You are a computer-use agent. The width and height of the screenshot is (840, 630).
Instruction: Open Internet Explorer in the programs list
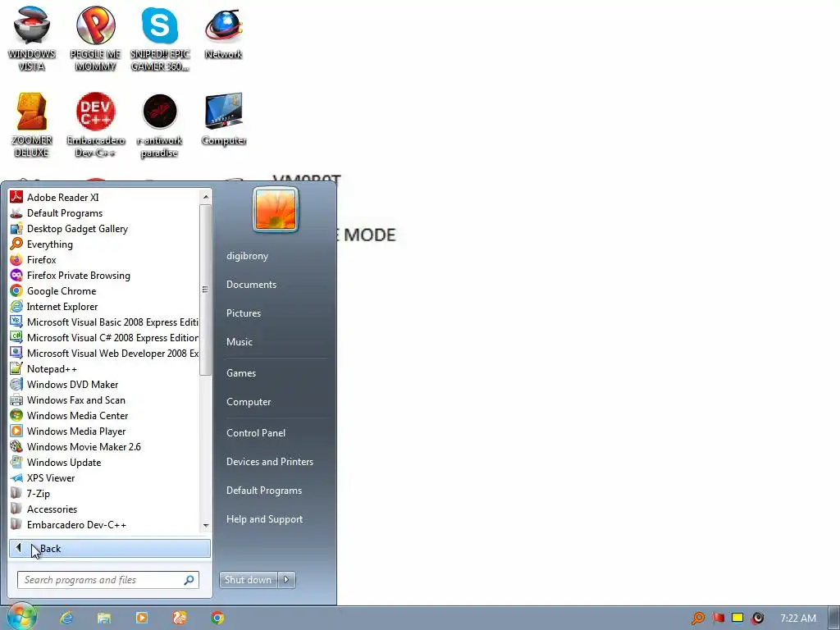(104, 307)
